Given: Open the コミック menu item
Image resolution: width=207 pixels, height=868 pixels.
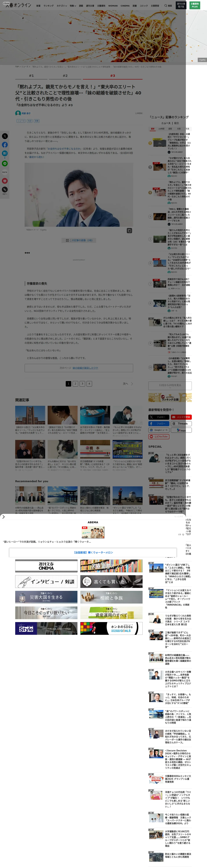Looking at the screenshot, I should (144, 6).
